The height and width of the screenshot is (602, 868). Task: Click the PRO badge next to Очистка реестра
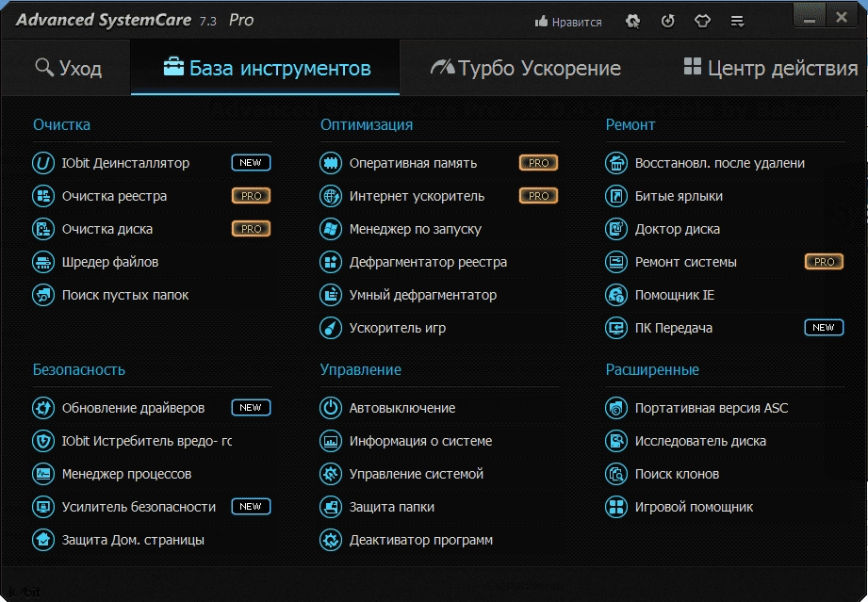pyautogui.click(x=251, y=196)
